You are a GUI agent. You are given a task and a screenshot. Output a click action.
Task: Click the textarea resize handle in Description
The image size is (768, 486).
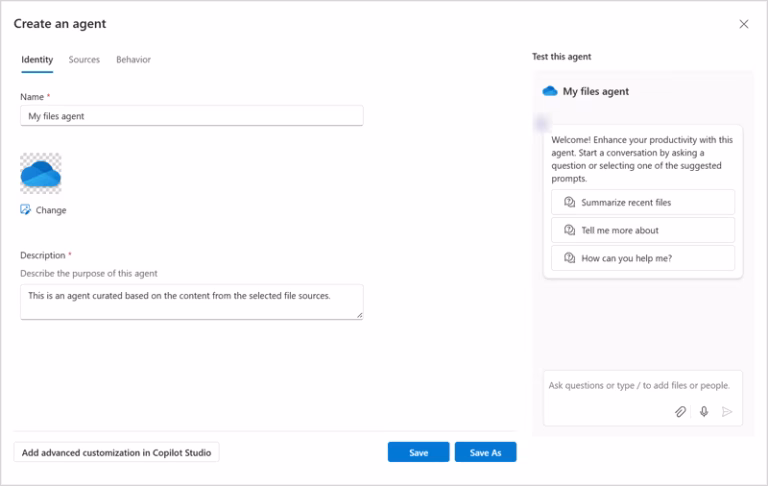tap(360, 316)
